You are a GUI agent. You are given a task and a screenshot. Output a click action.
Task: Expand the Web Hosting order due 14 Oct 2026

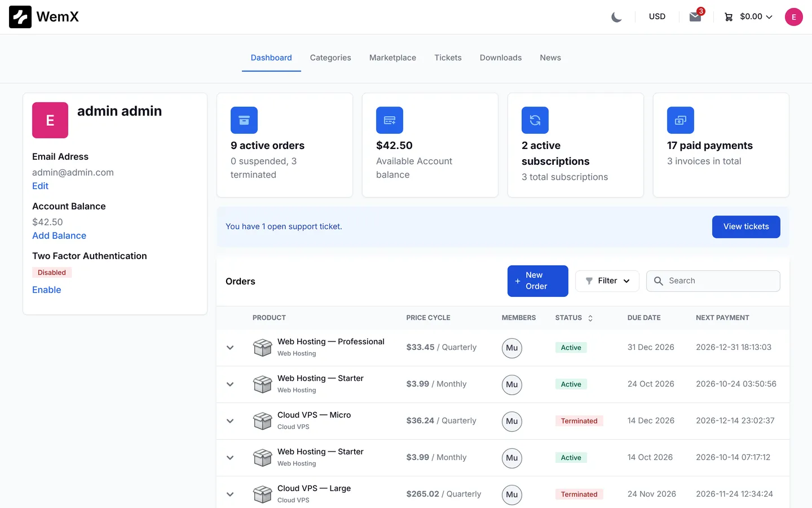pos(230,458)
